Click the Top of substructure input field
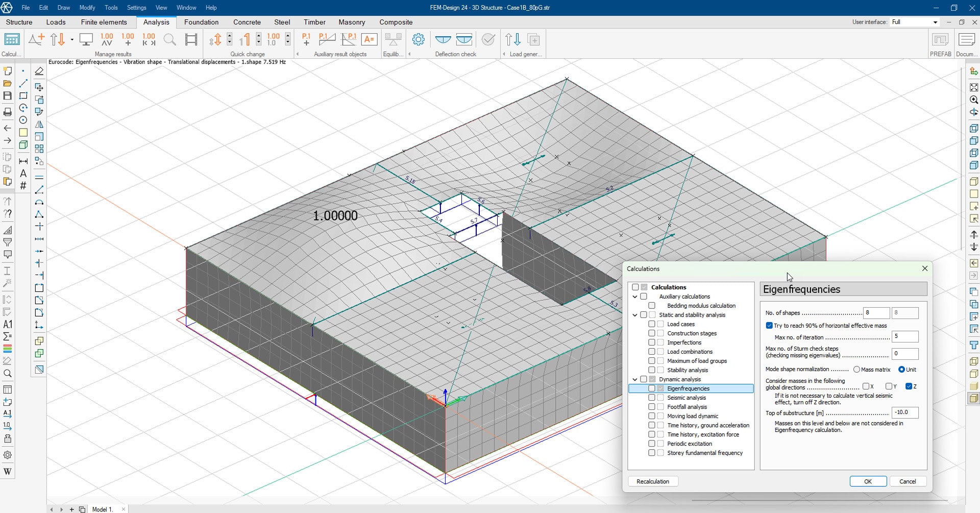 904,412
